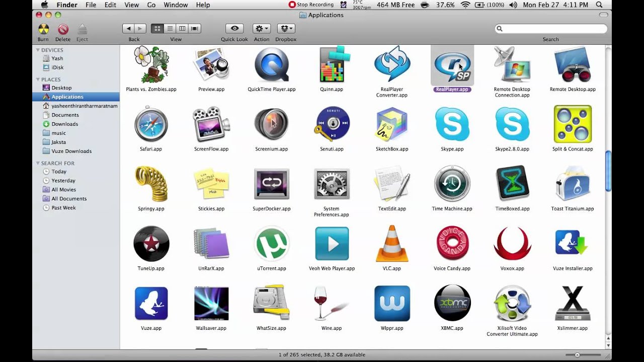This screenshot has width=644, height=362.
Task: Open Spotlight magnifier in menu bar
Action: coord(599,5)
